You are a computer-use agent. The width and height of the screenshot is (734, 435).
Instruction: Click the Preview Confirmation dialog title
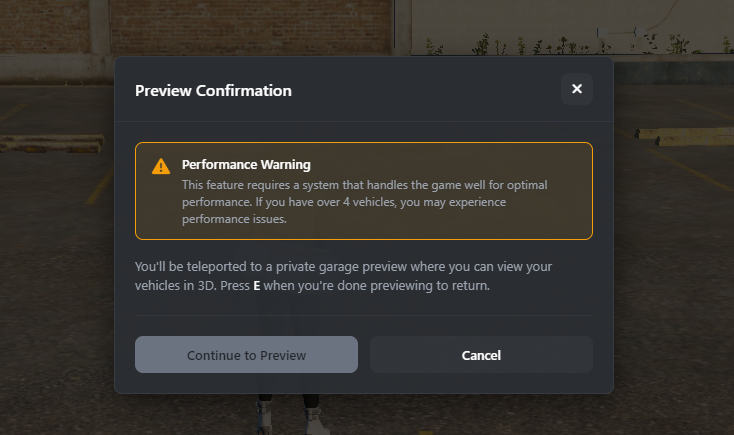213,90
